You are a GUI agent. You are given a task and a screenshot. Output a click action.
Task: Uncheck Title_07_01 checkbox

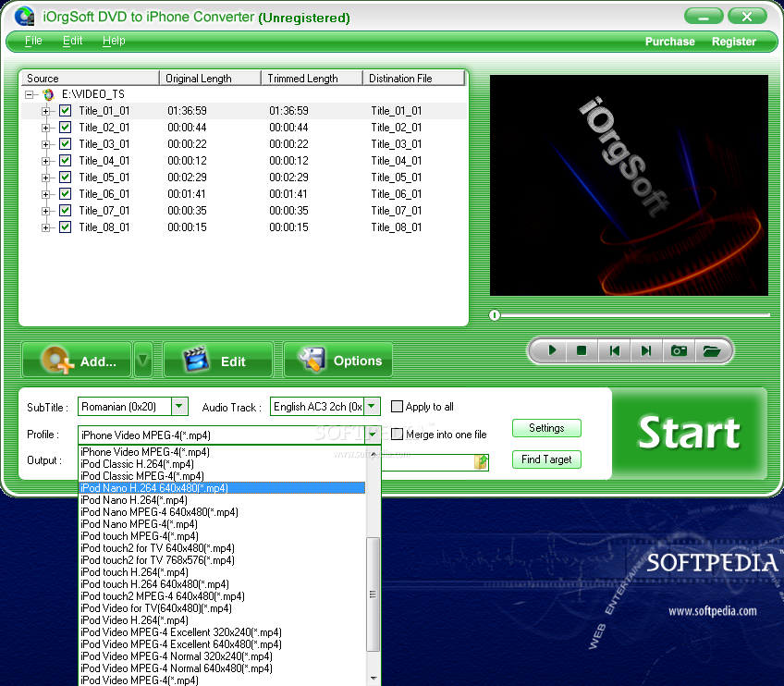[x=65, y=211]
